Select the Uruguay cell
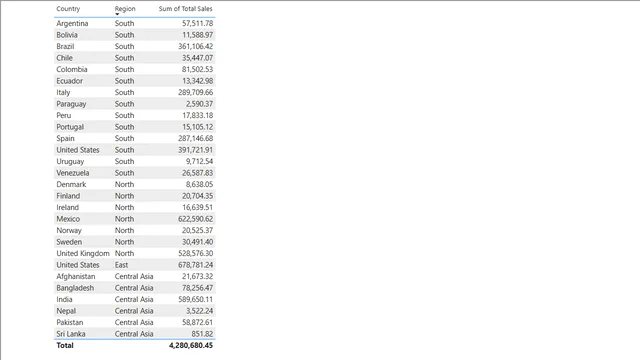This screenshot has height=360, width=640. click(x=70, y=161)
